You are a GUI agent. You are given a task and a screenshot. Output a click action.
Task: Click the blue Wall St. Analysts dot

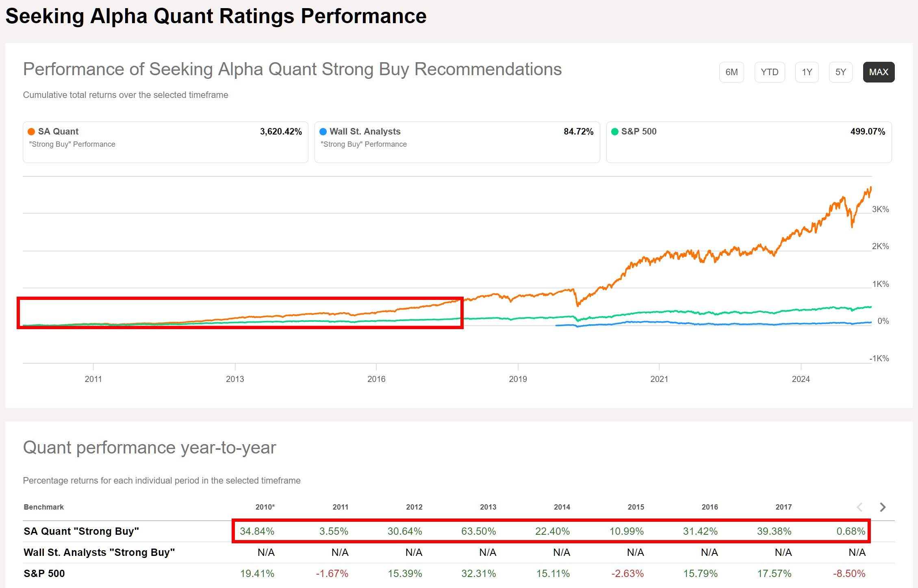tap(323, 132)
